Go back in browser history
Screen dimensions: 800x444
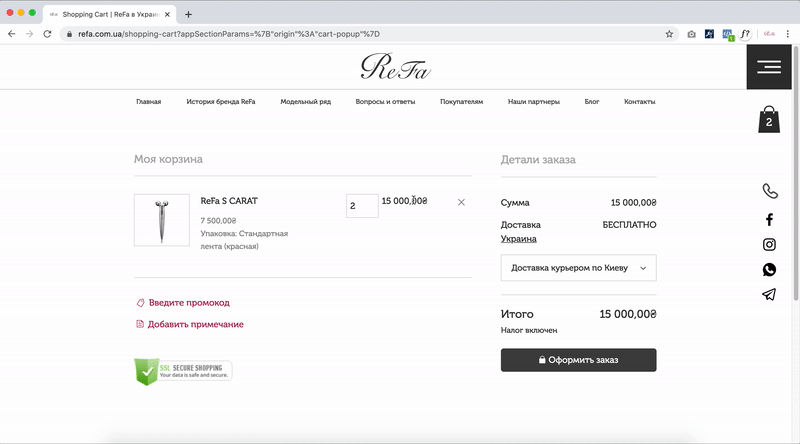(x=12, y=34)
